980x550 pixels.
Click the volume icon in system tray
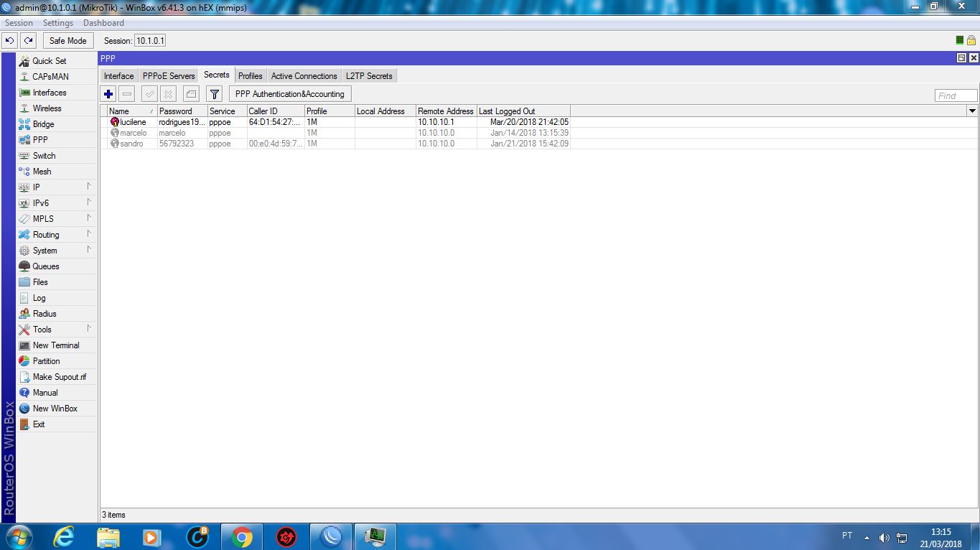click(x=885, y=538)
